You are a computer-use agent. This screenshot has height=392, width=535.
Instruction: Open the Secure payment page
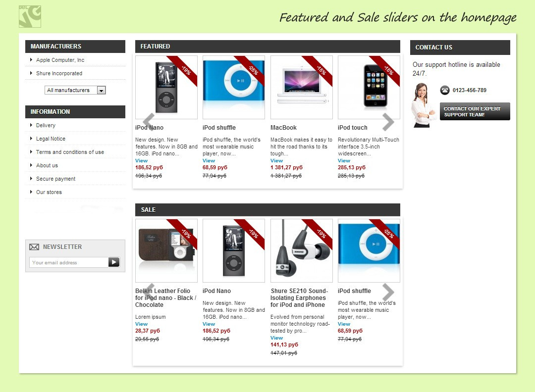click(55, 179)
